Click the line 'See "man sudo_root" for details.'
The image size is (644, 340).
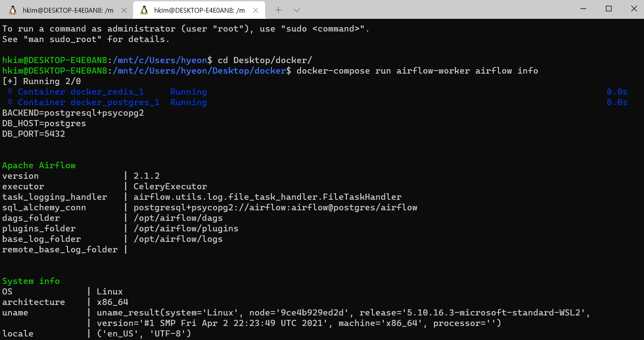tap(86, 39)
